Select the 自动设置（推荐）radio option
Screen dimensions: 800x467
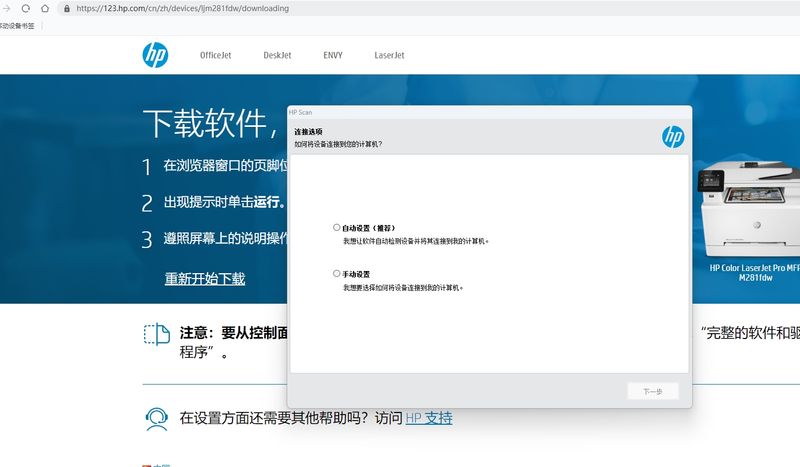[x=337, y=228]
